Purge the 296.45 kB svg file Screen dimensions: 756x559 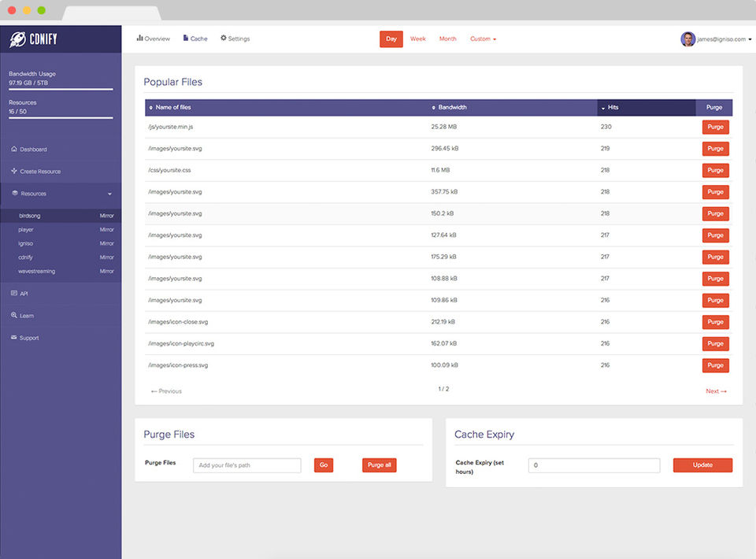click(716, 149)
